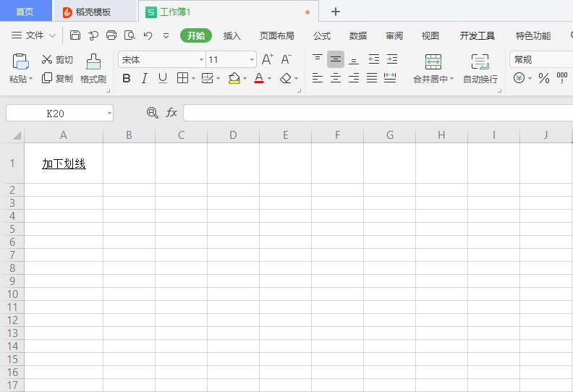The width and height of the screenshot is (573, 392).
Task: Click the export-to-PDF icon beside Save
Action: click(93, 35)
